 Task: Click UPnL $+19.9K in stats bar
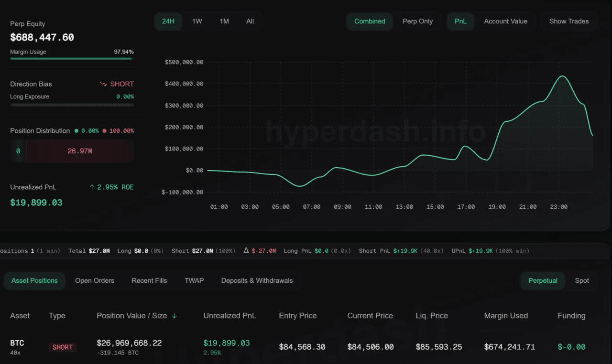point(472,251)
